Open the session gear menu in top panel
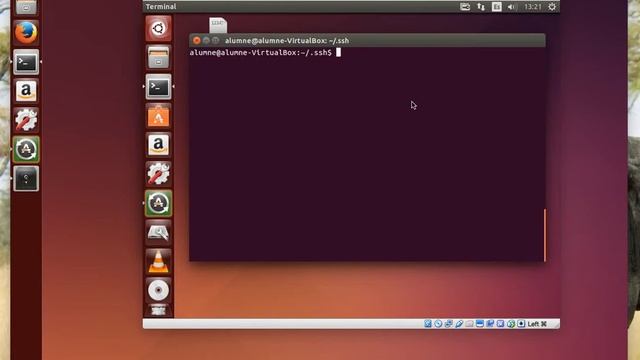640x360 pixels. [552, 7]
